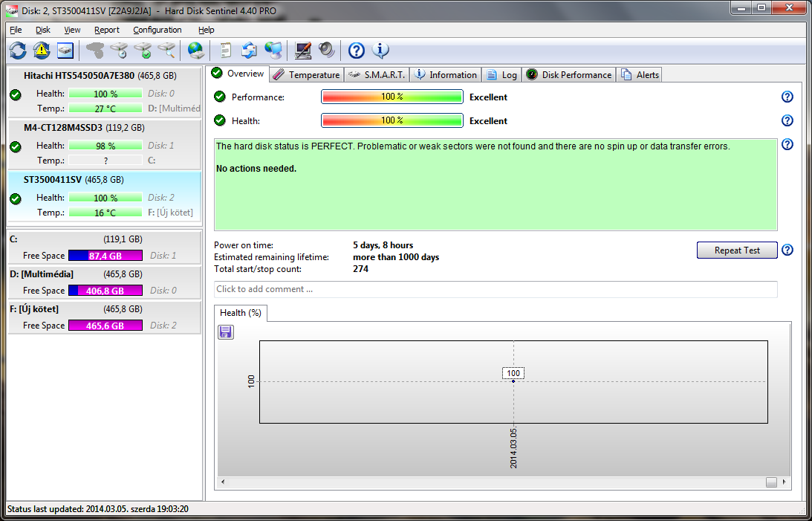Click the envelope with arrows send icon
Viewport: 812px width, 521px height.
click(249, 51)
